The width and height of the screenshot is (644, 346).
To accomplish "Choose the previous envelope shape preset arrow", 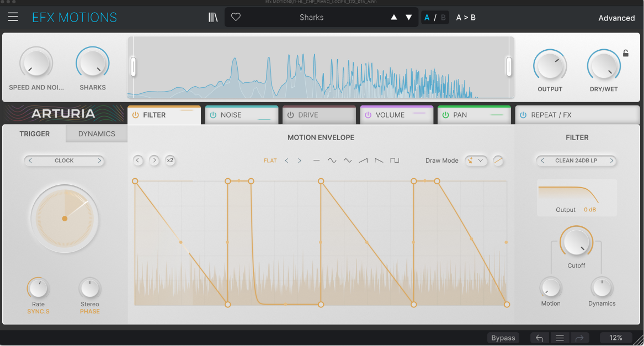I will [x=286, y=160].
